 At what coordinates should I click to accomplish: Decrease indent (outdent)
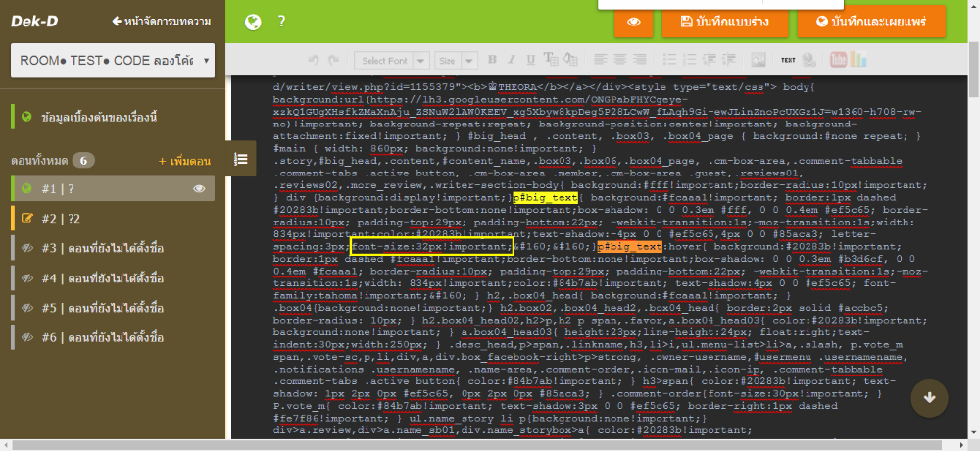tap(710, 60)
